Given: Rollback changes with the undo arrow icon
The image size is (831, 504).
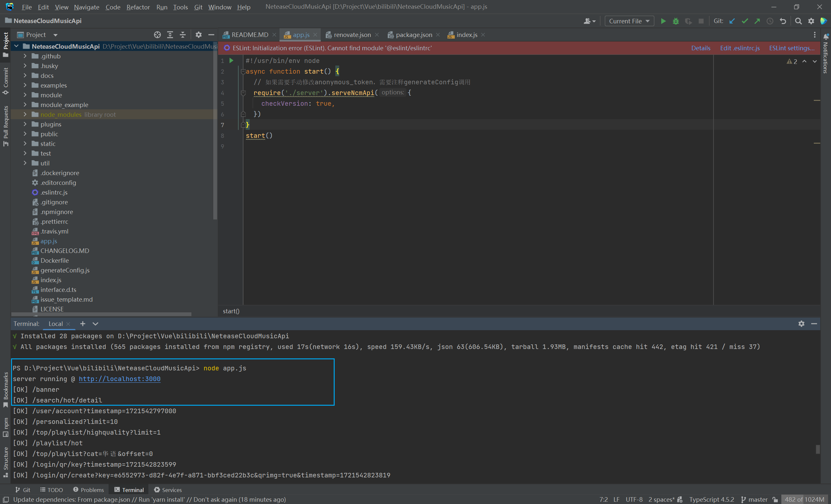Looking at the screenshot, I should (783, 21).
